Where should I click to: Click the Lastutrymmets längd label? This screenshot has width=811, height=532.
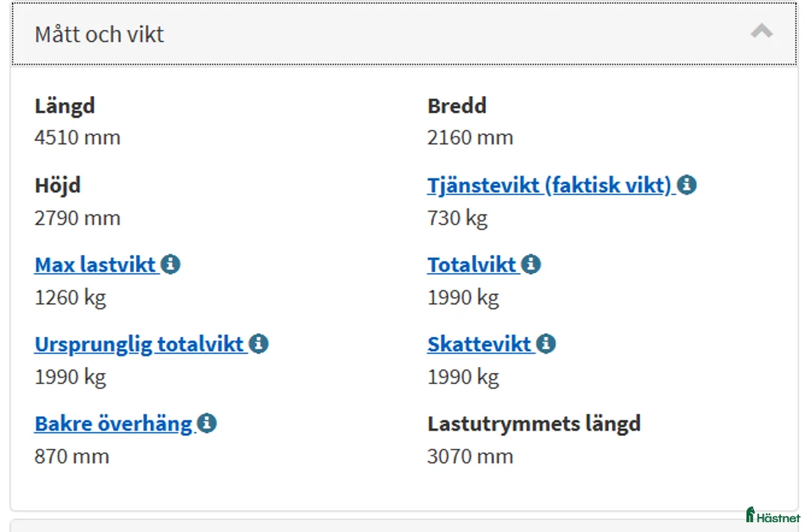534,424
